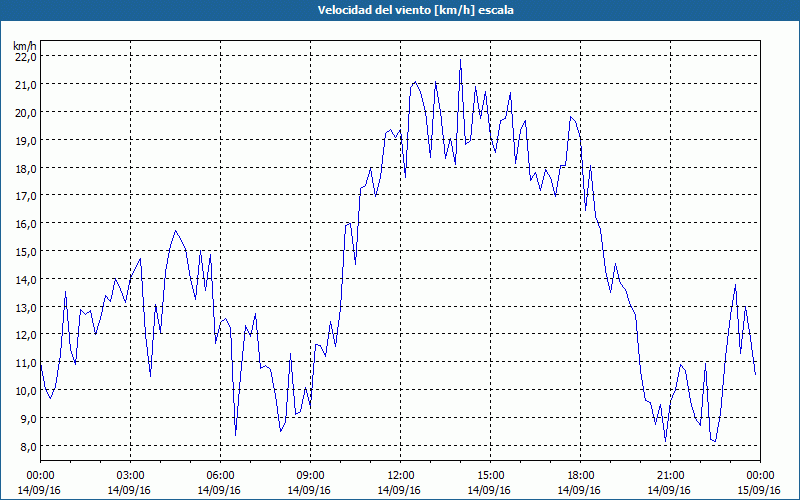This screenshot has height=500, width=800.
Task: Click the 18,0 y-axis value
Action: 25,168
